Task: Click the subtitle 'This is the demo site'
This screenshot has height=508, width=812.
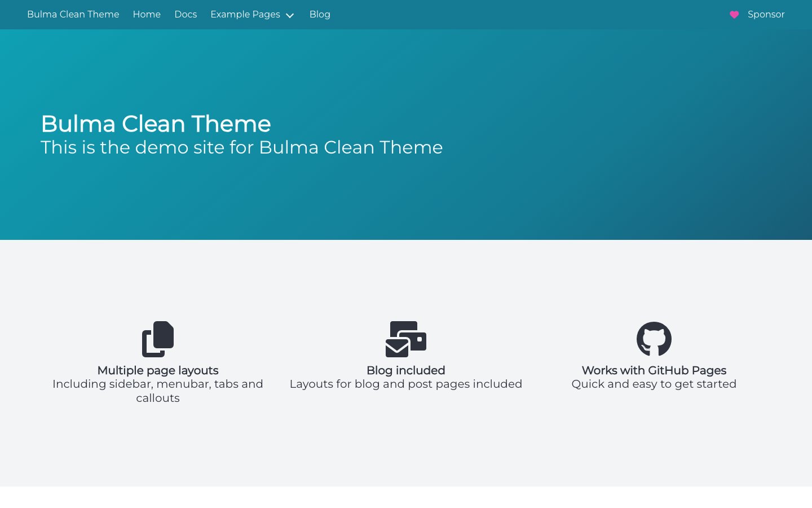Action: (x=241, y=147)
